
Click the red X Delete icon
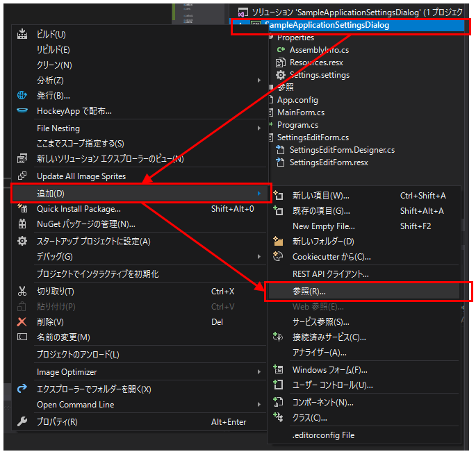(22, 322)
